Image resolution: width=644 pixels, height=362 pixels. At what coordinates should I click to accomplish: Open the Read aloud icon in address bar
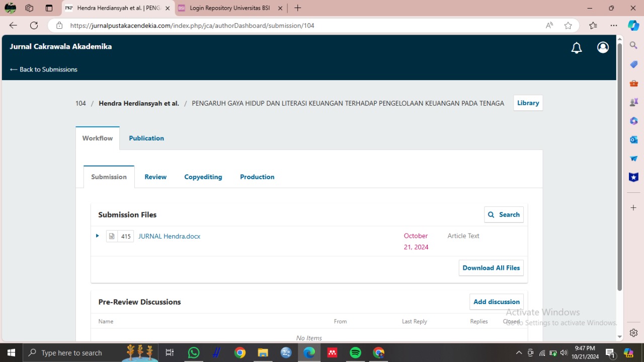click(x=549, y=25)
